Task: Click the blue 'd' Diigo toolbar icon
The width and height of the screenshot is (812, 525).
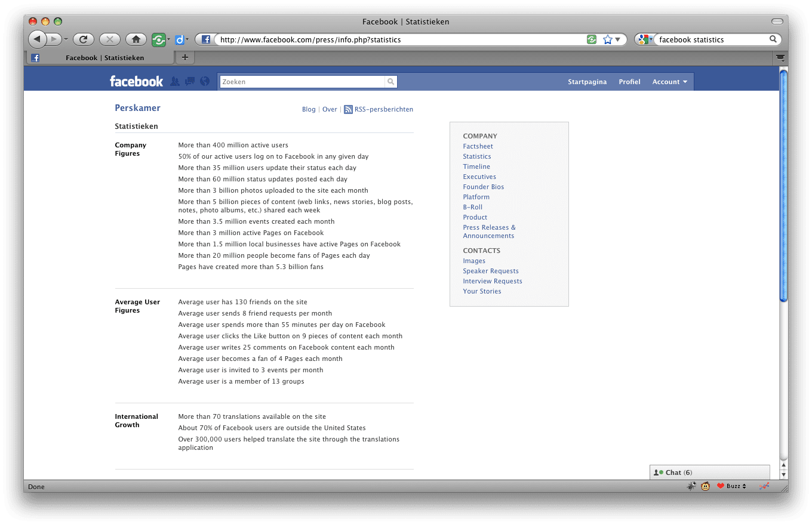Action: (179, 40)
